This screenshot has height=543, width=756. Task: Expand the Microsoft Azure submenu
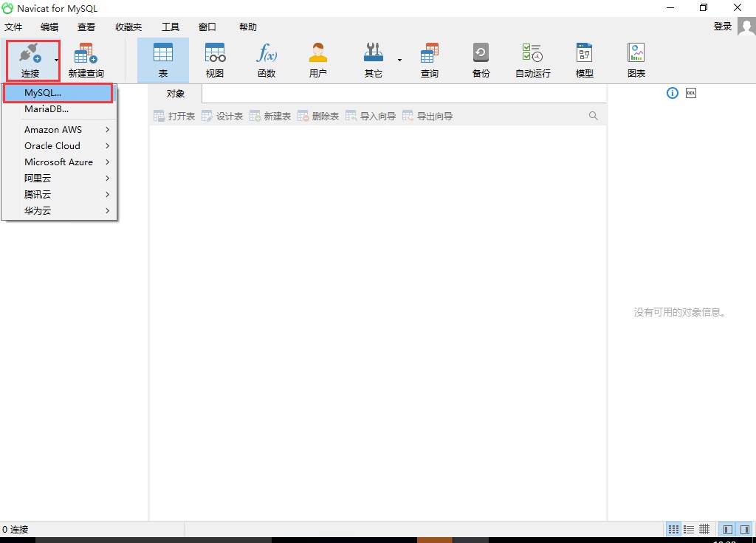pyautogui.click(x=66, y=162)
